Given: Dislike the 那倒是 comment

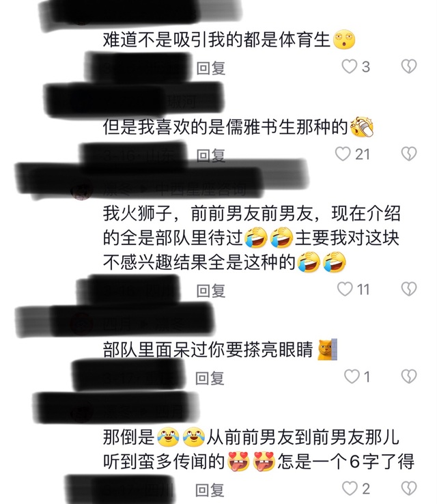Looking at the screenshot, I should [x=409, y=488].
